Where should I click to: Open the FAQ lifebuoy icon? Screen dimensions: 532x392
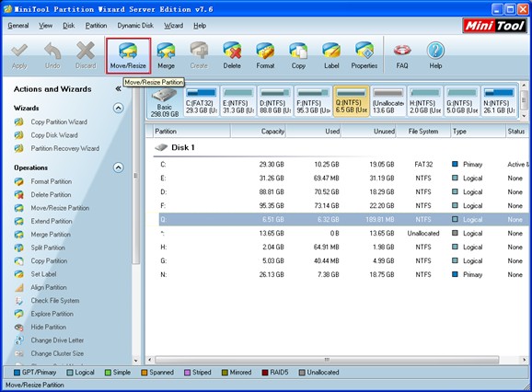(402, 55)
